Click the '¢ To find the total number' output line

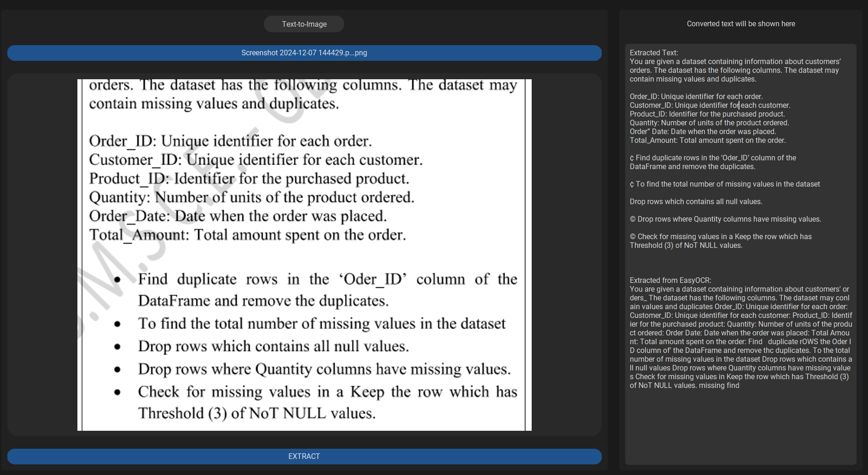(724, 184)
